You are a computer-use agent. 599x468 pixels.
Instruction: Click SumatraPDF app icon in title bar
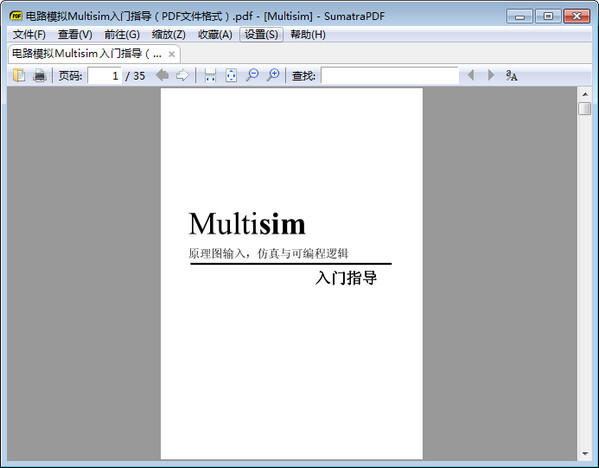tap(16, 16)
